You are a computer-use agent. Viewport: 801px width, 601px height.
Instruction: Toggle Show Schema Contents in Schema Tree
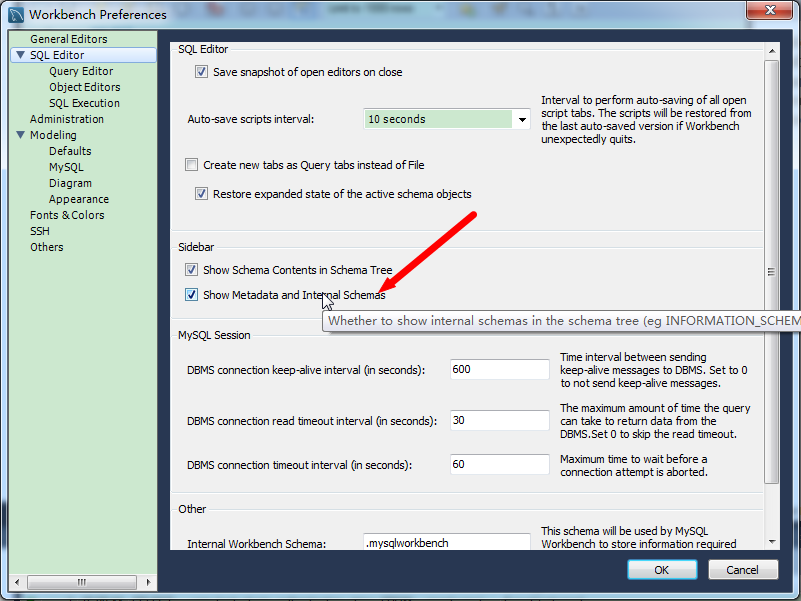(x=192, y=270)
